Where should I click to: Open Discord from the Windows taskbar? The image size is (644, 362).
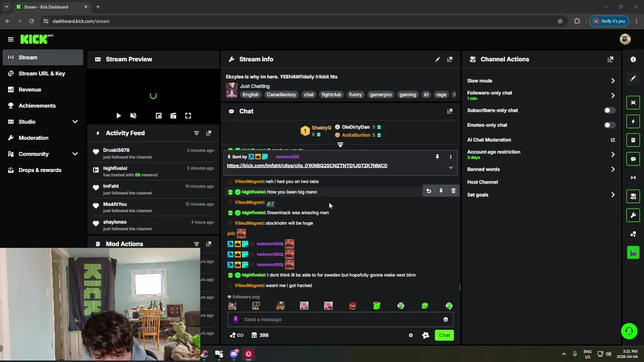233,354
